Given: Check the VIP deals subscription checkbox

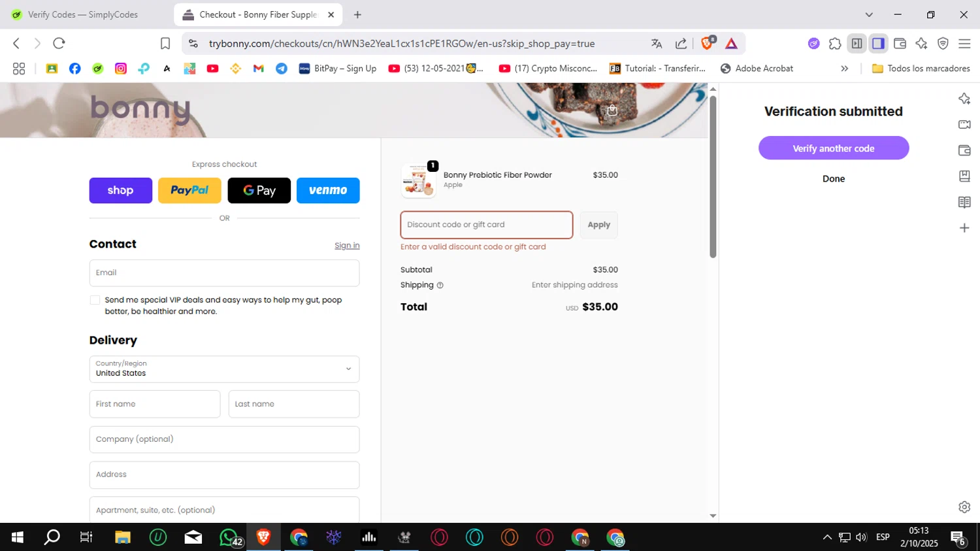Looking at the screenshot, I should point(95,300).
